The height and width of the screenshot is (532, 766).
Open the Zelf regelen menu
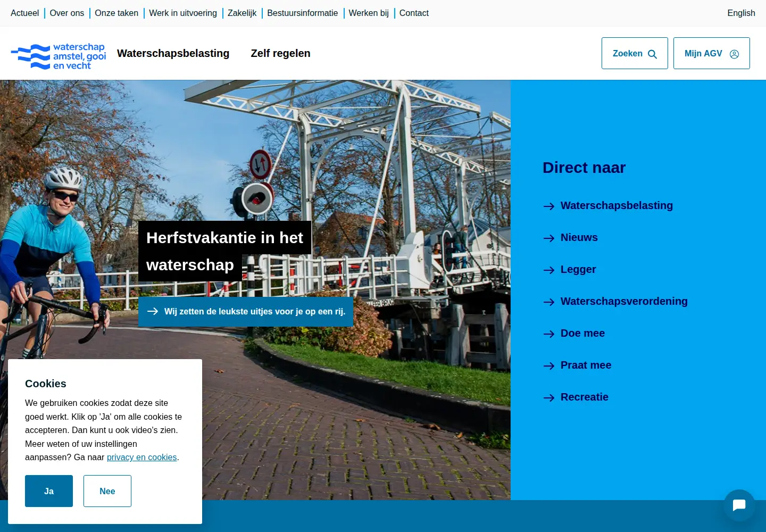point(280,53)
